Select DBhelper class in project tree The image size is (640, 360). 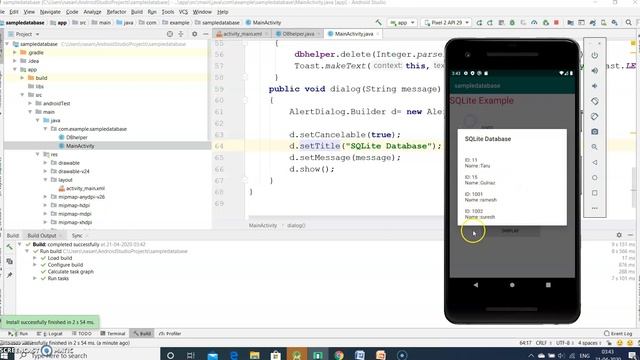click(77, 137)
